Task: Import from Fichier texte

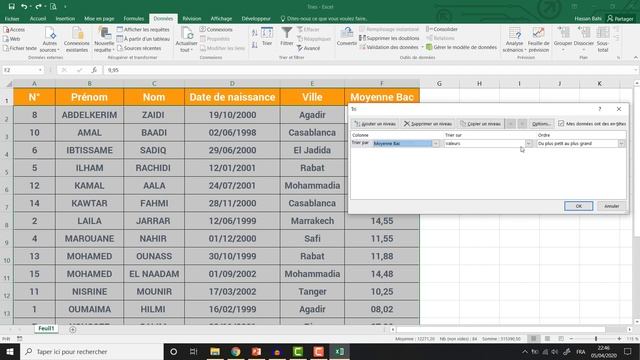Action: tap(20, 48)
